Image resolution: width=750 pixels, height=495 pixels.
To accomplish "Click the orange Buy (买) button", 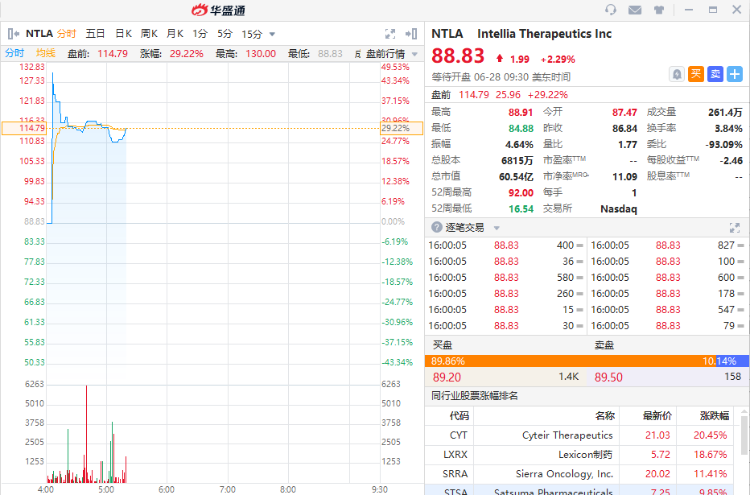I will point(696,73).
